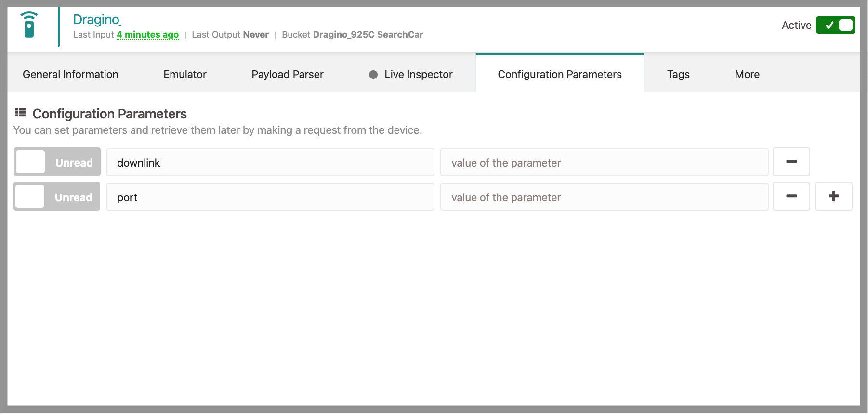Go to Payload Parser tab
868x414 pixels.
(x=288, y=74)
